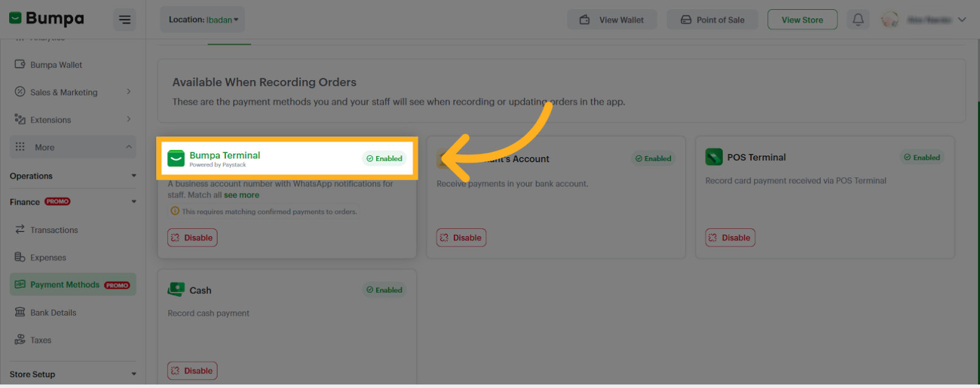Image resolution: width=980 pixels, height=388 pixels.
Task: Disable the Cash payment method
Action: [x=192, y=370]
